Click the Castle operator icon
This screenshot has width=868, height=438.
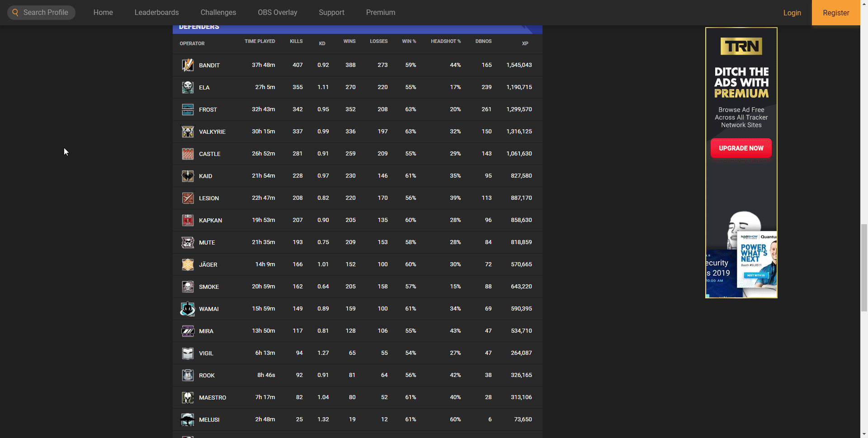coord(188,154)
